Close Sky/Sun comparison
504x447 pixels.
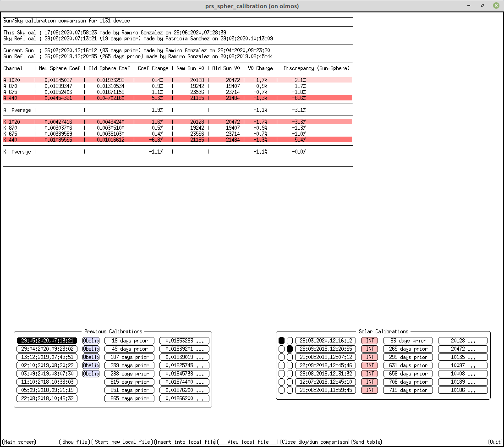tap(315, 442)
